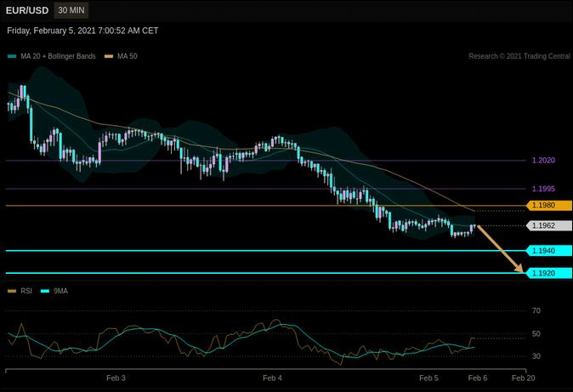The height and width of the screenshot is (392, 573).
Task: Click the MA 20 + Bollinger Bands legend label
Action: (x=58, y=56)
